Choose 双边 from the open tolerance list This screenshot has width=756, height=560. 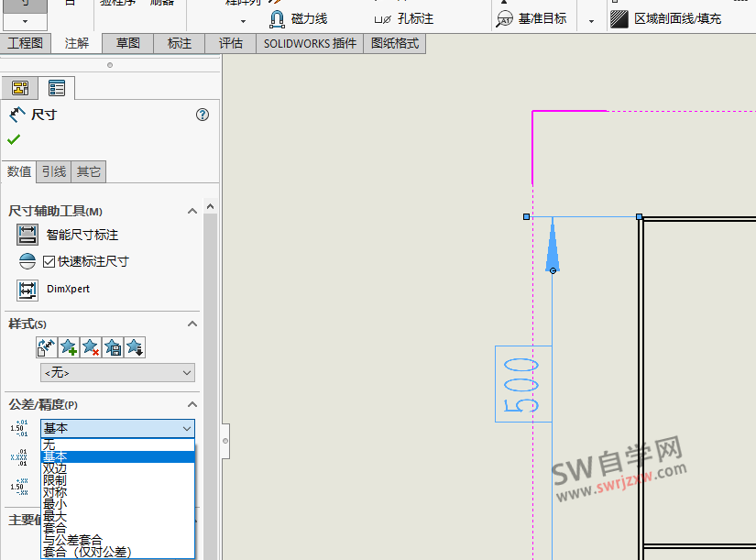(55, 467)
